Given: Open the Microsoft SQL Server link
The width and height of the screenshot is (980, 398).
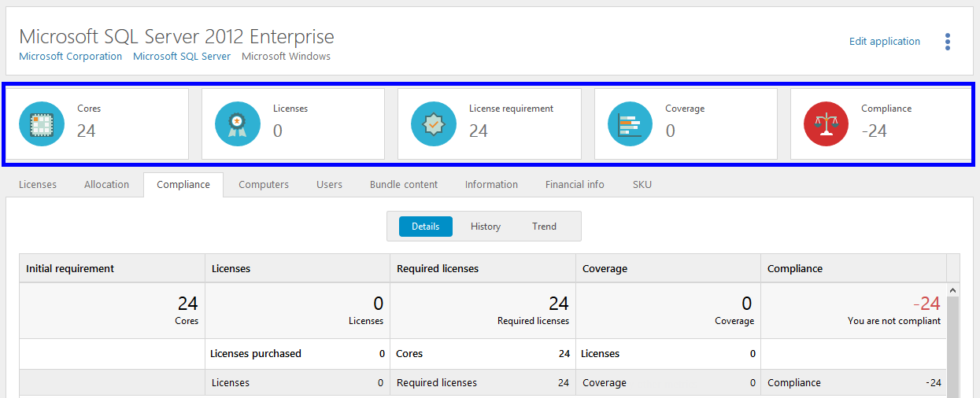Looking at the screenshot, I should pyautogui.click(x=182, y=57).
